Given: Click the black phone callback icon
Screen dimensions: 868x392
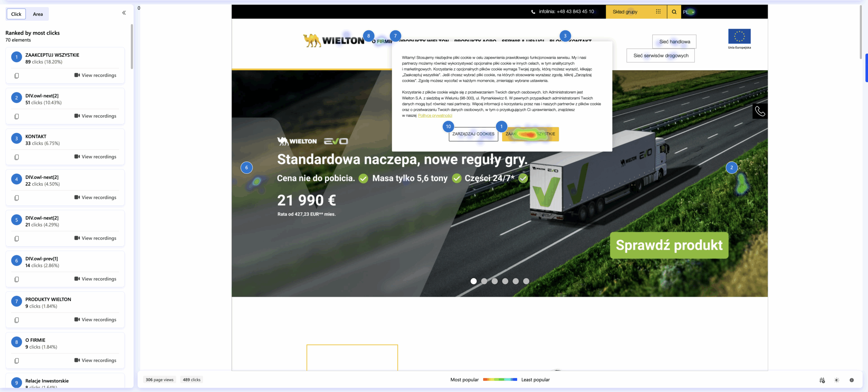Looking at the screenshot, I should pos(760,111).
